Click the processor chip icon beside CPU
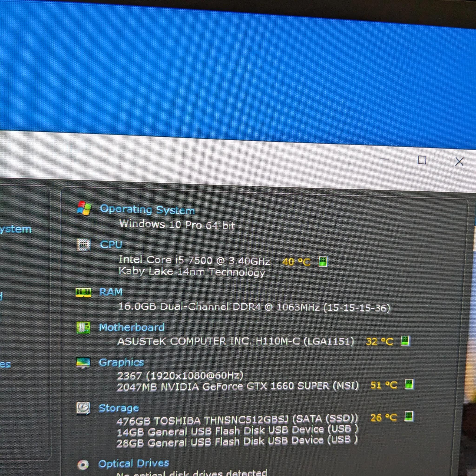The height and width of the screenshot is (476, 476). click(84, 245)
